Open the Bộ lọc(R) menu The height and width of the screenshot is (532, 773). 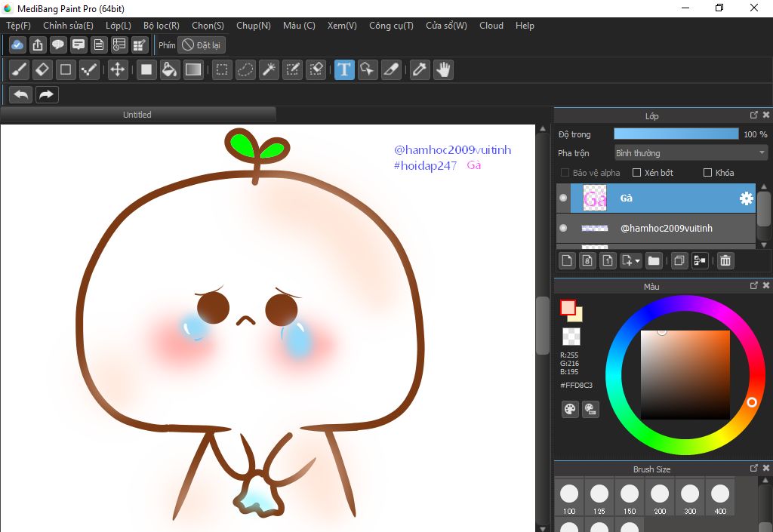click(162, 26)
